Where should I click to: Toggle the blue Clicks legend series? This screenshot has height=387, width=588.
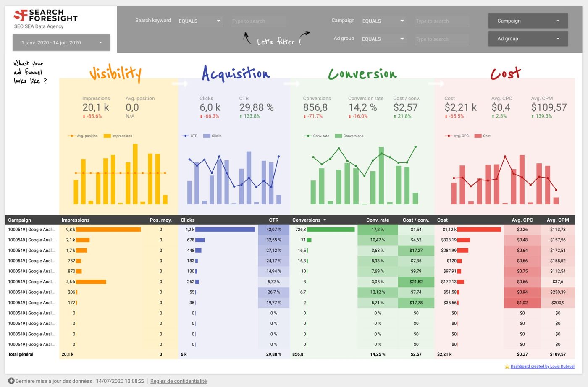(x=213, y=136)
